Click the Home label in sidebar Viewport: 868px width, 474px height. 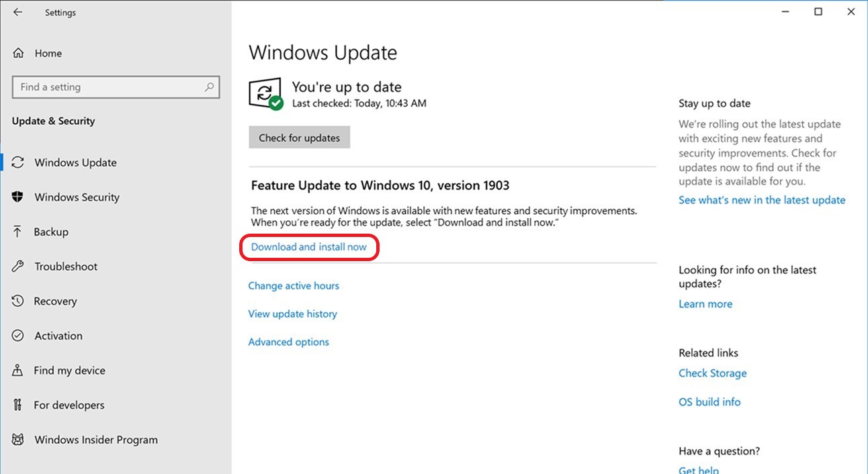[x=48, y=53]
